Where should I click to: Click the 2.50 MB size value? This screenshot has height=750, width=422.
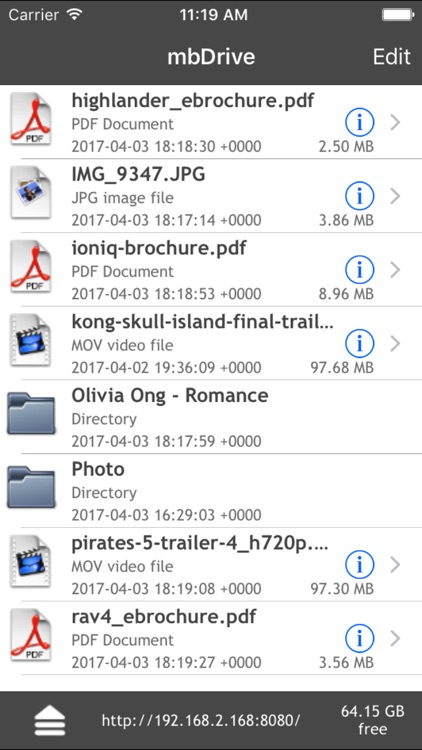tap(346, 147)
